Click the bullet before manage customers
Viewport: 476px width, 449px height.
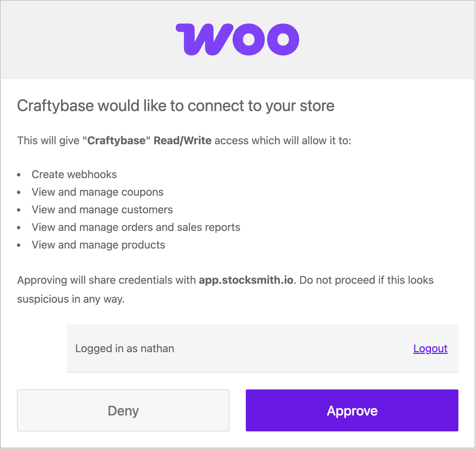tap(19, 210)
